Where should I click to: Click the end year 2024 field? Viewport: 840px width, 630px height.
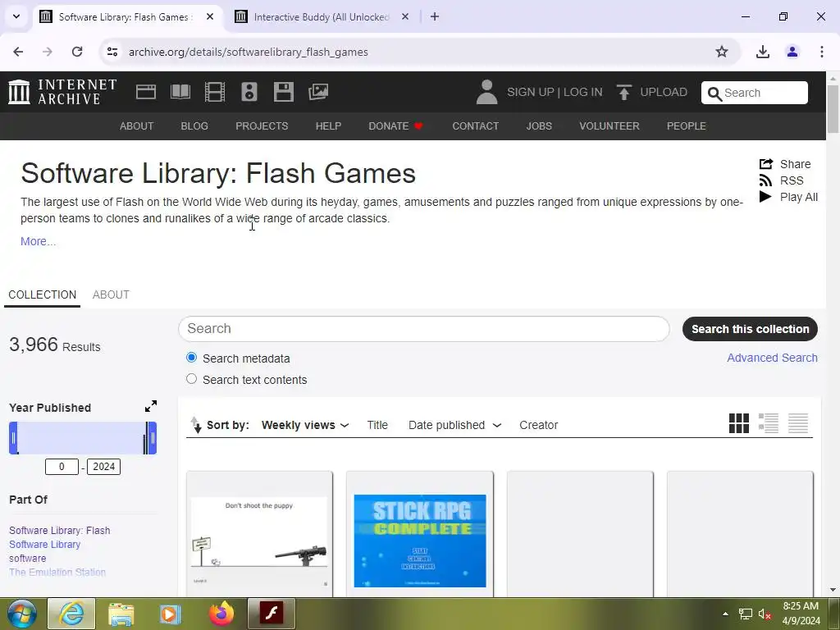[x=104, y=467]
